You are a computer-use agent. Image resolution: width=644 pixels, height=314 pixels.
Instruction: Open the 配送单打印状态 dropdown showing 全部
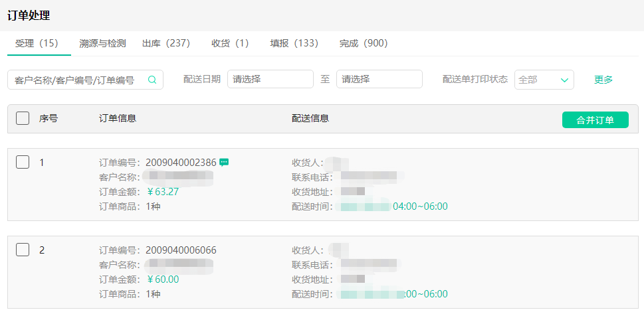pos(544,80)
